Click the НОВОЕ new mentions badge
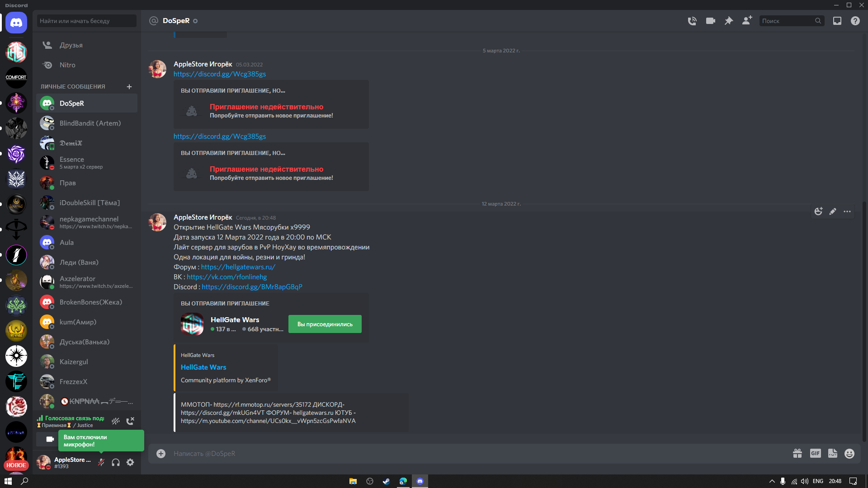This screenshot has width=868, height=488. (x=16, y=465)
